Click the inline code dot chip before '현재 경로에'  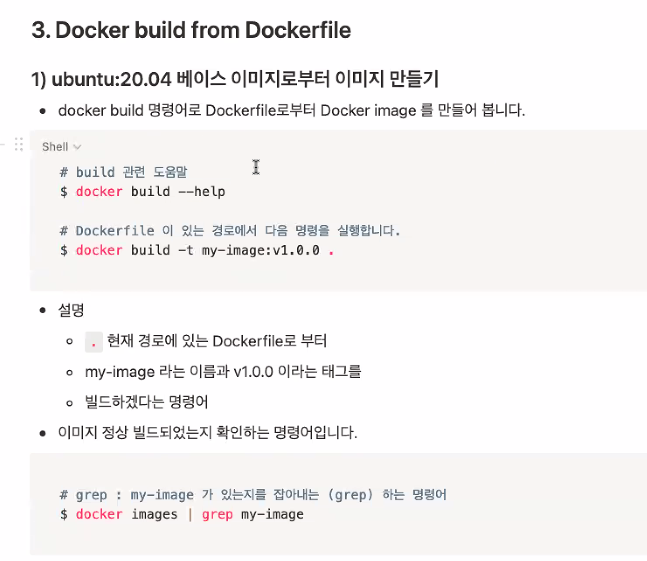pyautogui.click(x=94, y=342)
